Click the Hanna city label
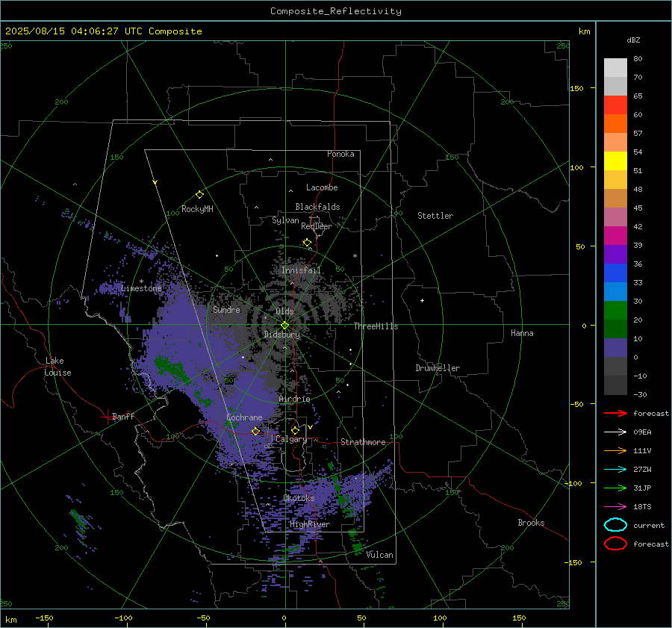Image resolution: width=672 pixels, height=628 pixels. pos(522,333)
